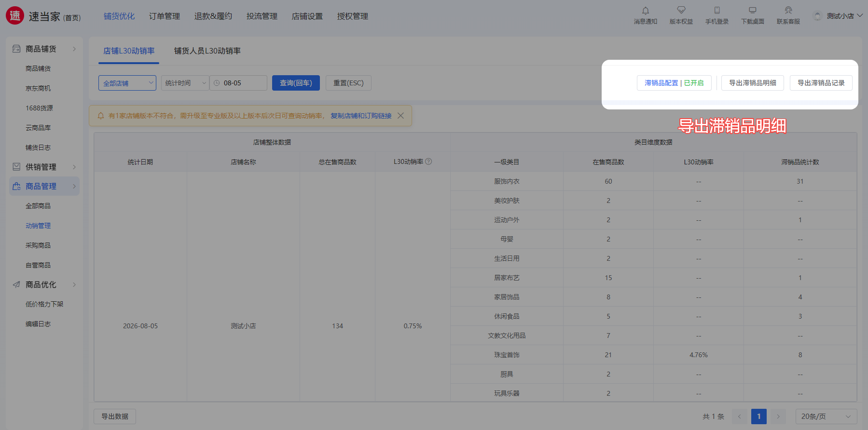Click 手机登录 phone icon

coord(717,10)
